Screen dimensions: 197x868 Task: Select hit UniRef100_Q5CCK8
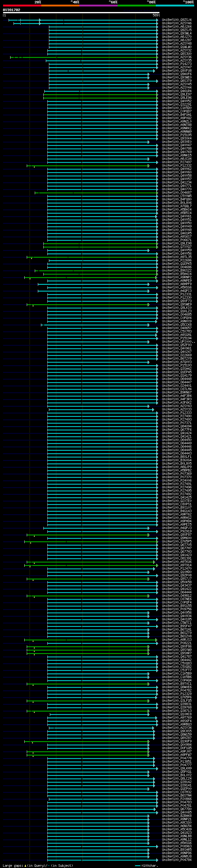click(x=177, y=325)
